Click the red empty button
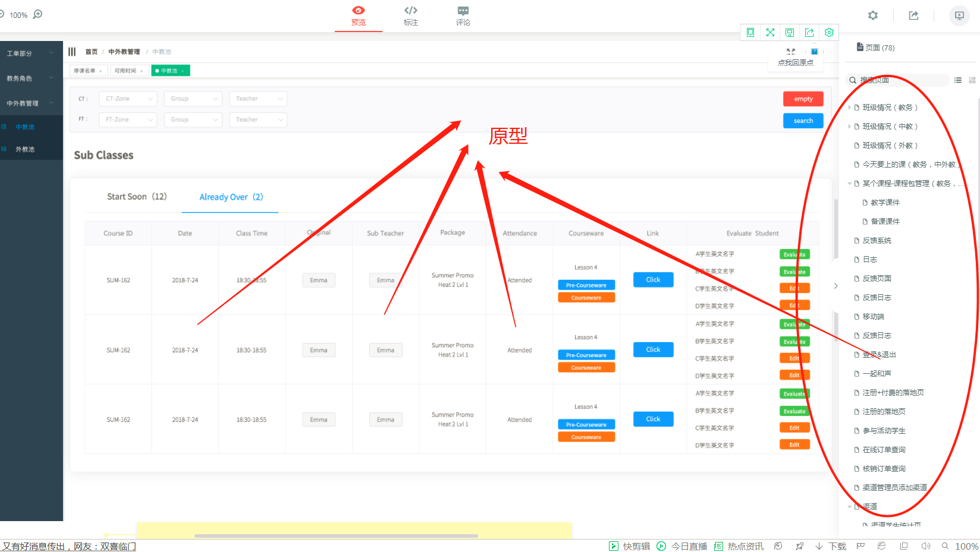This screenshot has width=980, height=552. (x=803, y=99)
